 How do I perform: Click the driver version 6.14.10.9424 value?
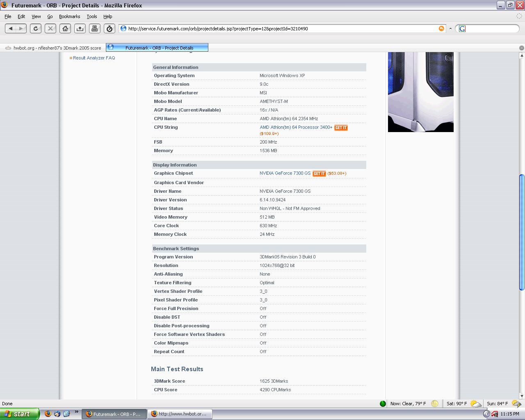pyautogui.click(x=273, y=200)
